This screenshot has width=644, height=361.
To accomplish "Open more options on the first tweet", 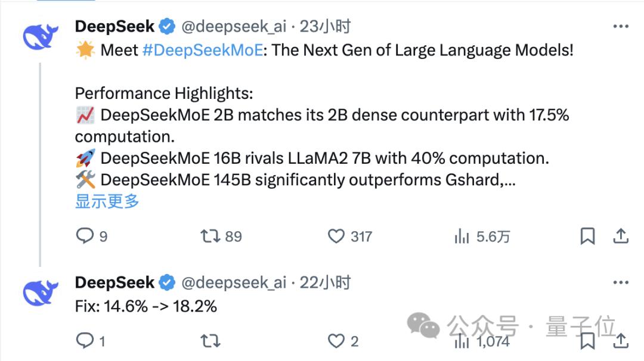I will pos(621,26).
